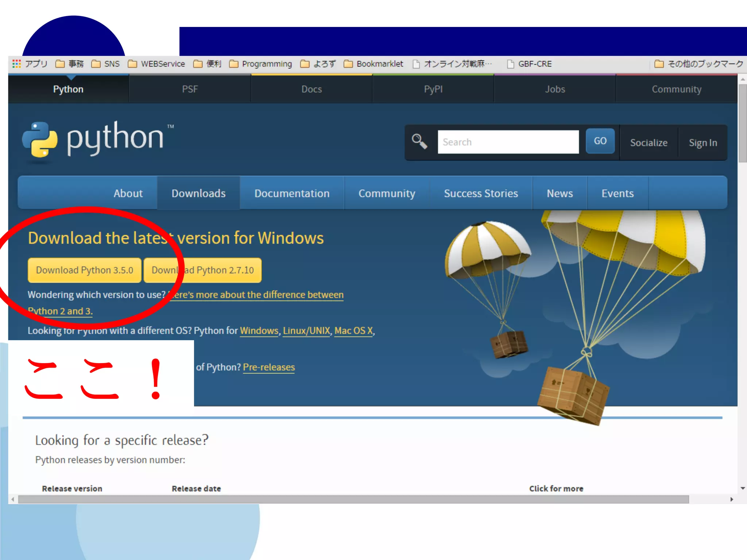Screen dimensions: 747x560
Task: Open the About menu
Action: tap(128, 193)
